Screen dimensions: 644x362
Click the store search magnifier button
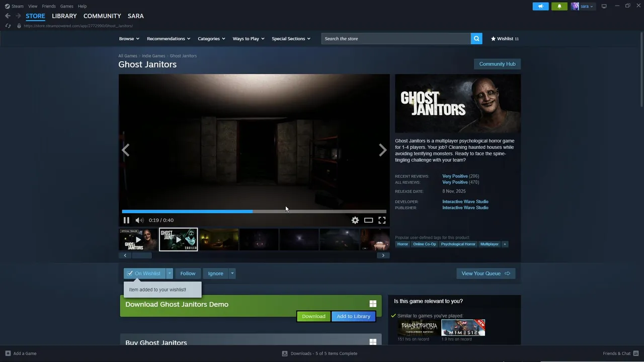pos(476,39)
